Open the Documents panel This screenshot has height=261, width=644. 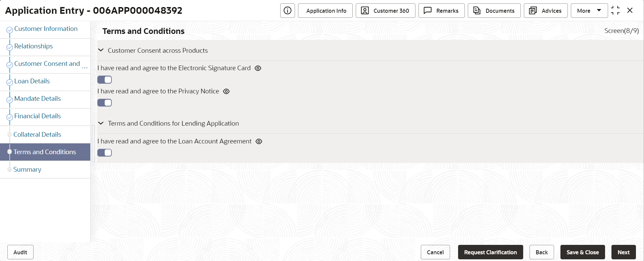494,10
